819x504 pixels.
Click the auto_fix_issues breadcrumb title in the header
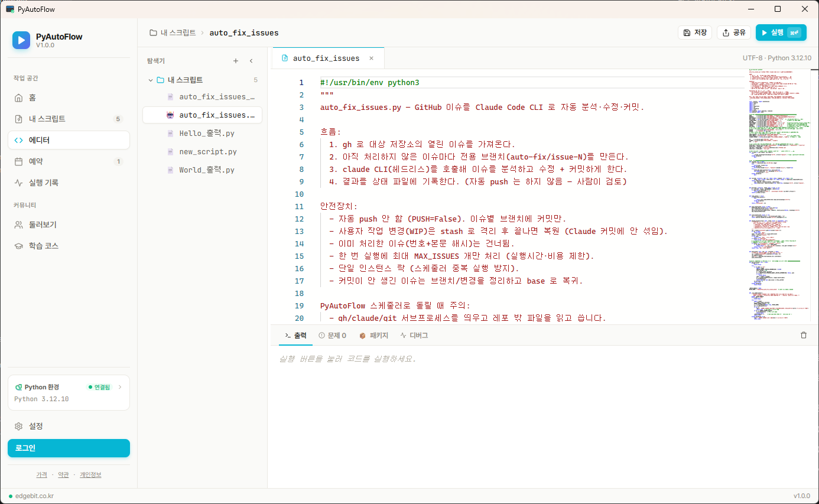(244, 33)
